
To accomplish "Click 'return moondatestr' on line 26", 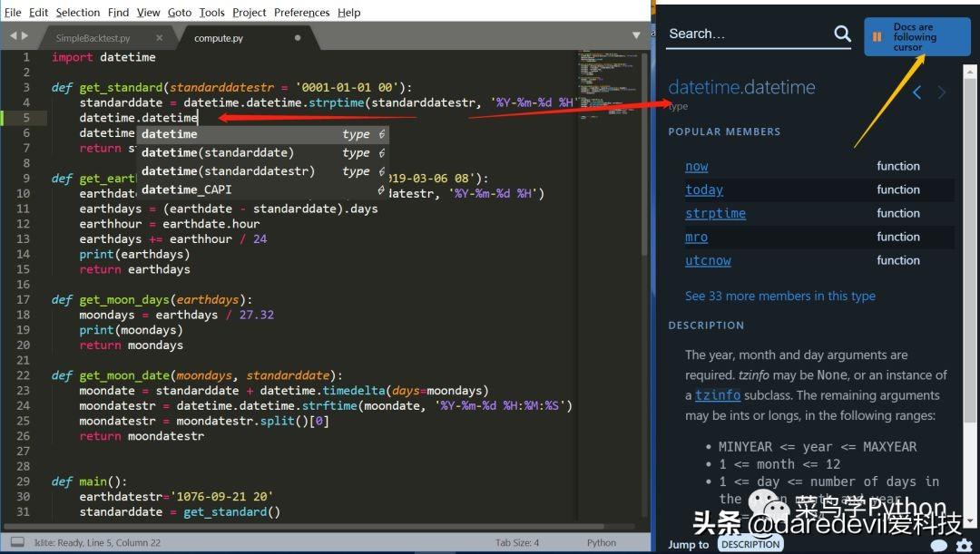I will point(142,436).
